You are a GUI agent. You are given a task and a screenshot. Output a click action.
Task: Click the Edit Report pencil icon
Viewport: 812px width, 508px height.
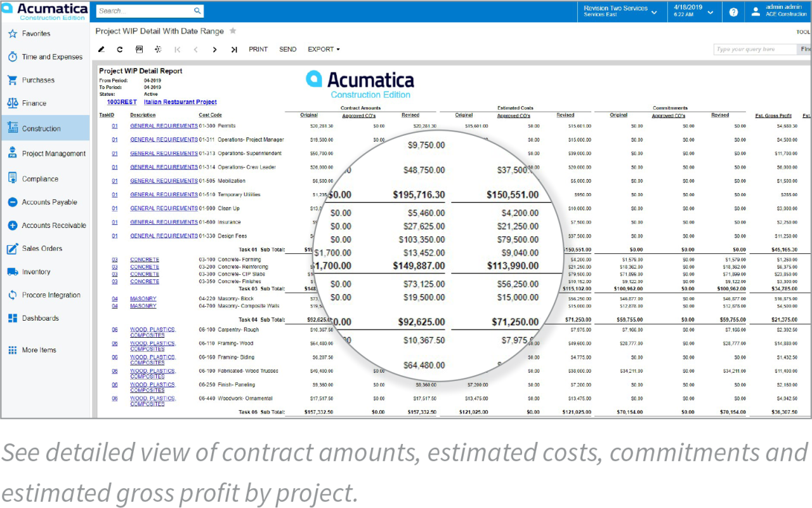[x=101, y=49]
